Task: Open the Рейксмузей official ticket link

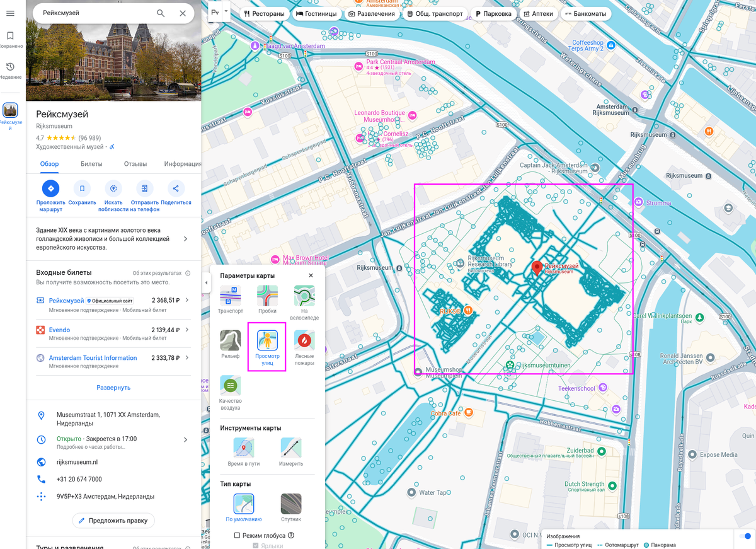Action: pyautogui.click(x=66, y=301)
